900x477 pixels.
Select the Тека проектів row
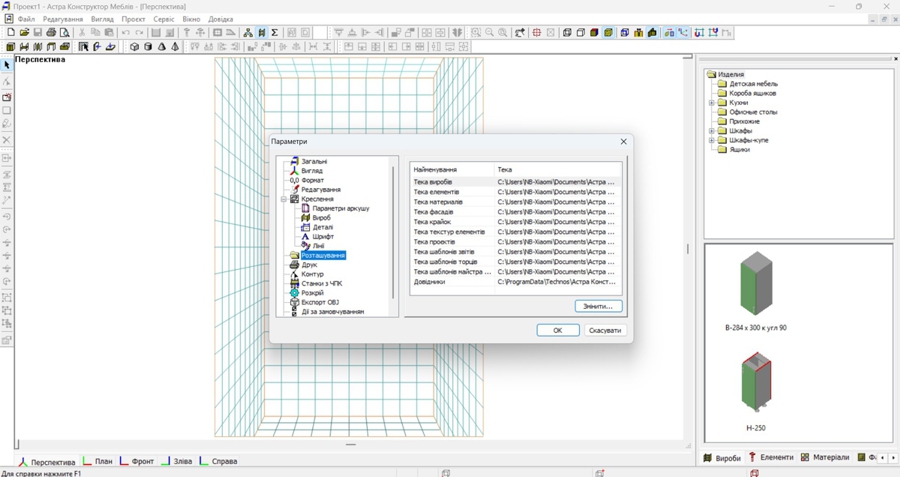(x=515, y=242)
